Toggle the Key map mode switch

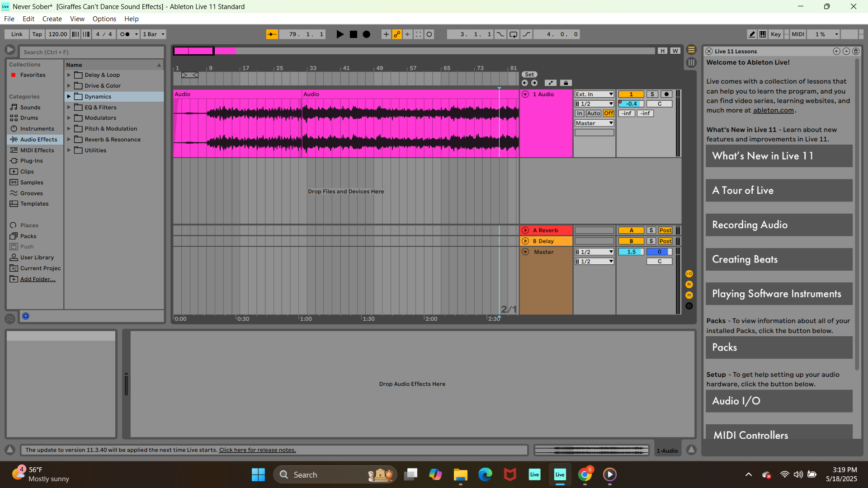tap(776, 34)
